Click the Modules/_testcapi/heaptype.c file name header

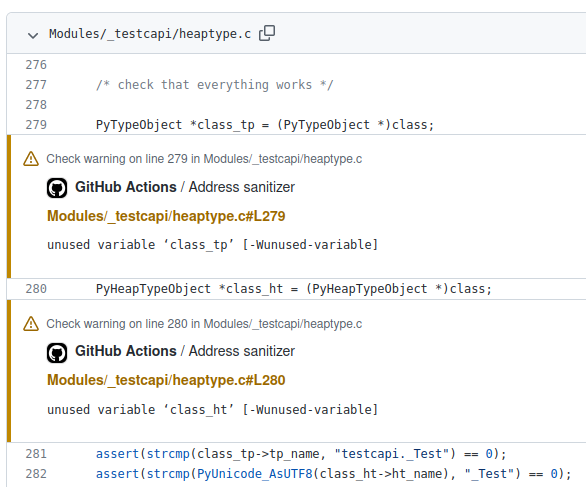coord(150,34)
